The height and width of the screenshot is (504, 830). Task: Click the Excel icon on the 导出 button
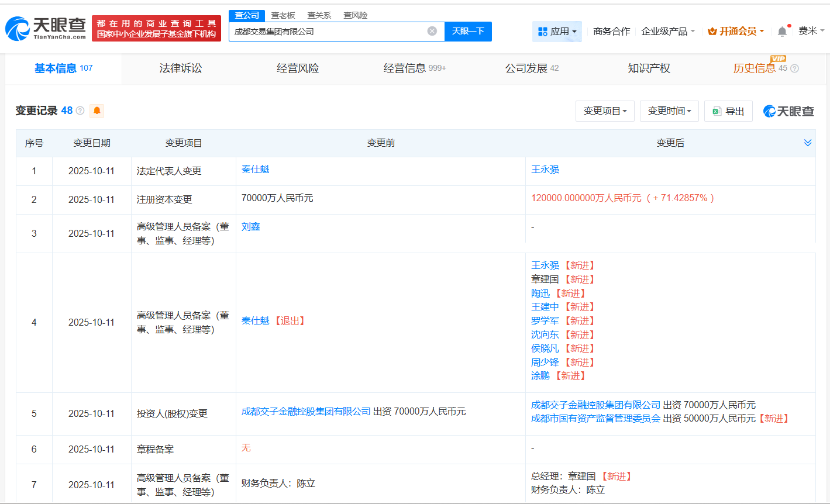click(717, 111)
